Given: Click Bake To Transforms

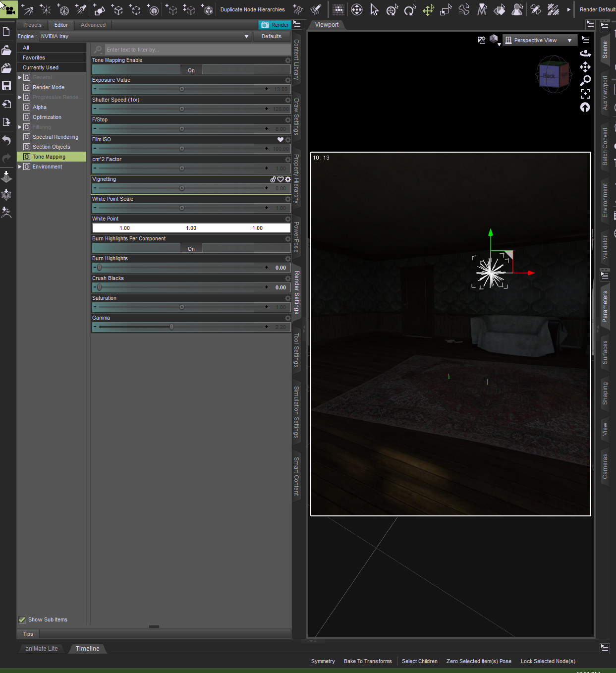Looking at the screenshot, I should (x=368, y=661).
